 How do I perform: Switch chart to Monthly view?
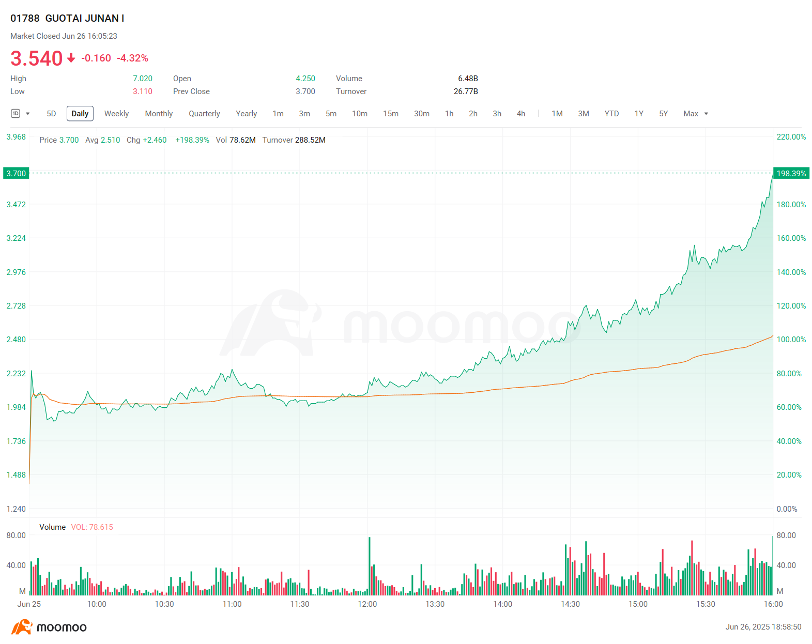(159, 113)
